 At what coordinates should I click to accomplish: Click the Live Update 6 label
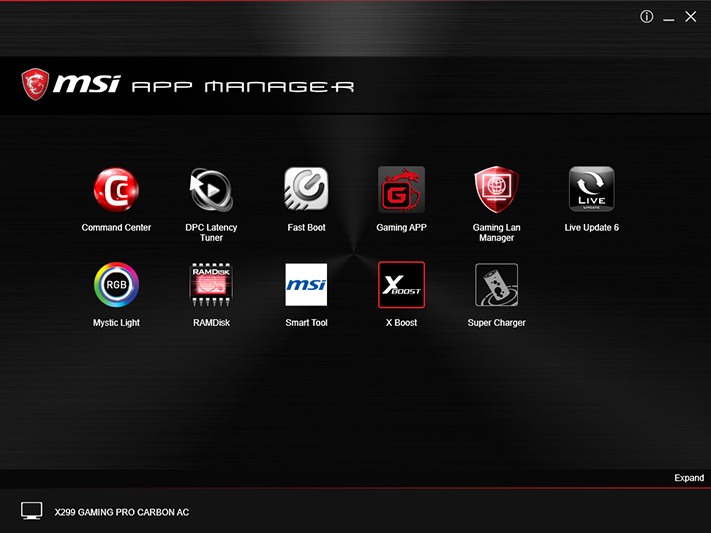tap(592, 228)
